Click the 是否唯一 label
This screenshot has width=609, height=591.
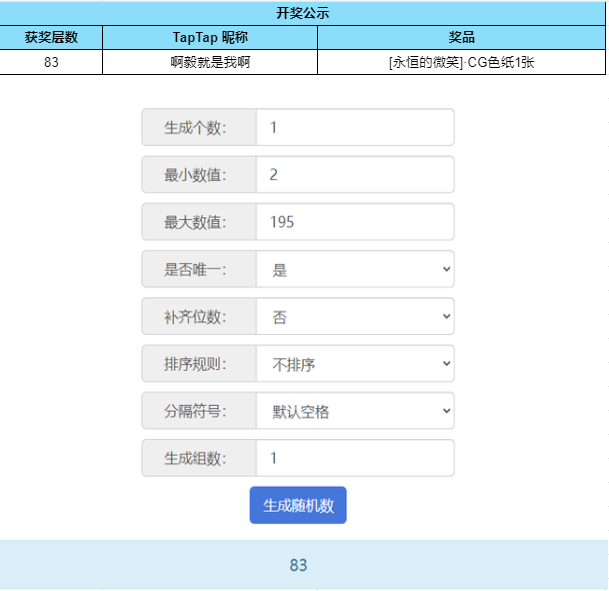pyautogui.click(x=198, y=270)
